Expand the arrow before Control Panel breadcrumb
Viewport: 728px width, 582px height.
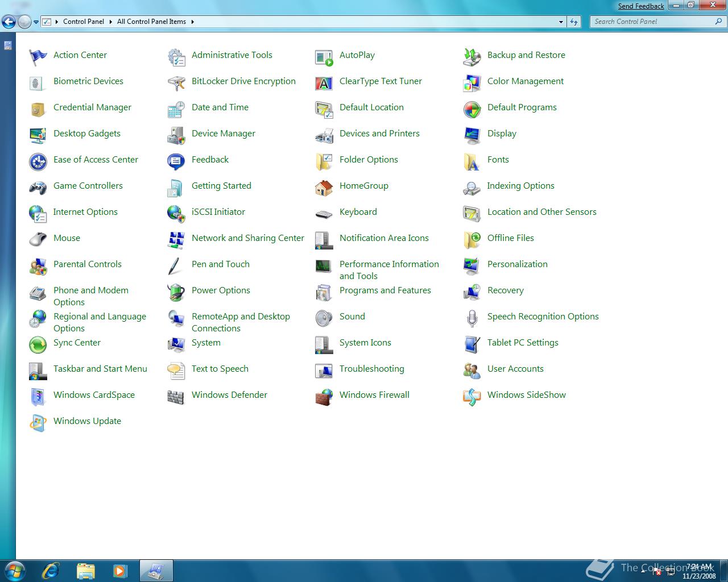(x=57, y=22)
